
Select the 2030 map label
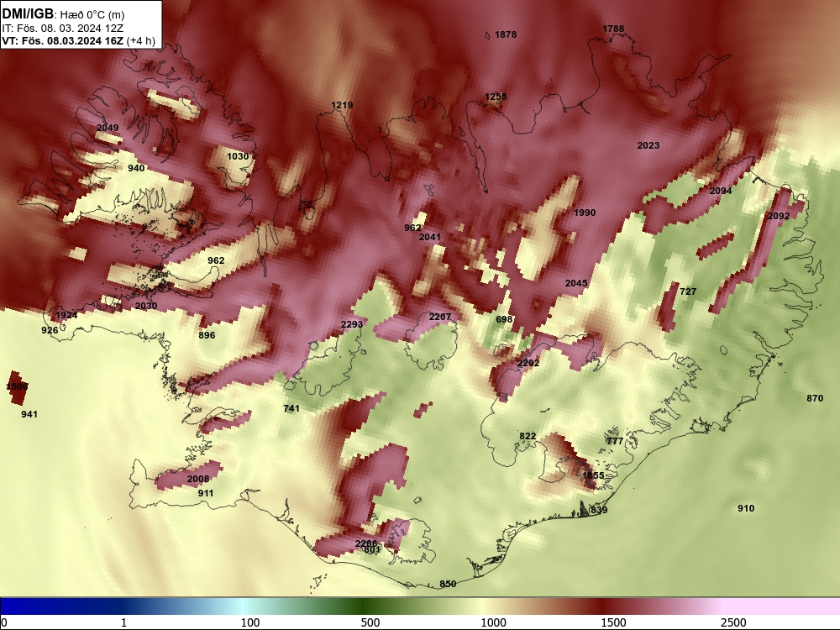click(x=145, y=306)
